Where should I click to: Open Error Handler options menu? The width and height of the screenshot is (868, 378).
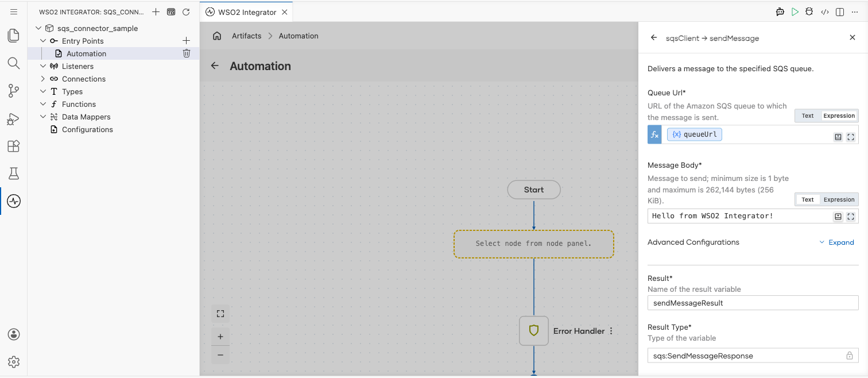[x=611, y=331]
